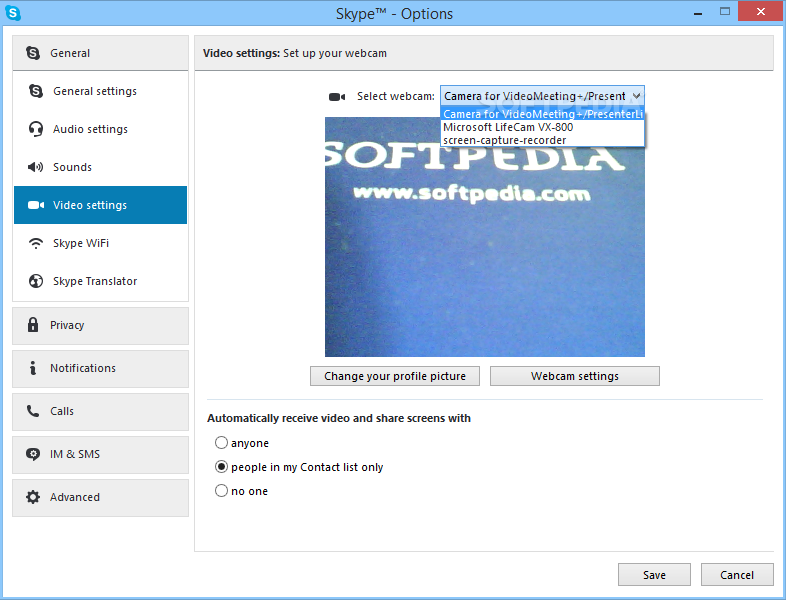Click the info icon for Notifications
This screenshot has width=786, height=600.
tap(33, 368)
